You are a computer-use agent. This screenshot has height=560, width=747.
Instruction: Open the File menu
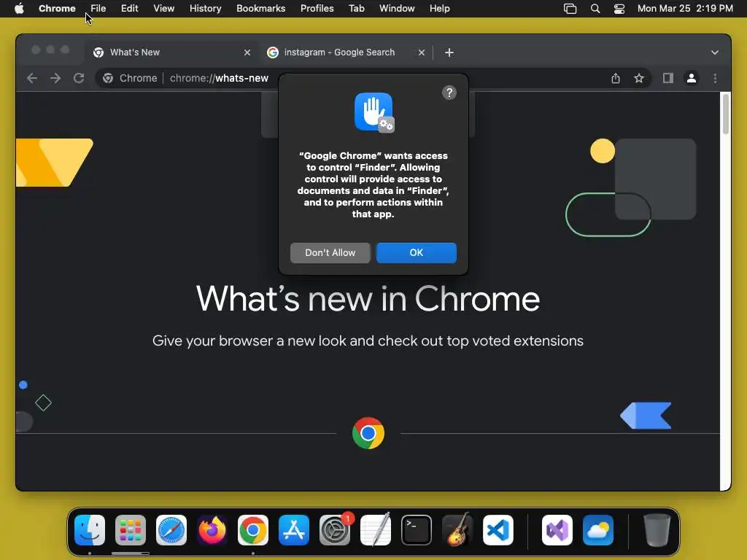pos(98,9)
